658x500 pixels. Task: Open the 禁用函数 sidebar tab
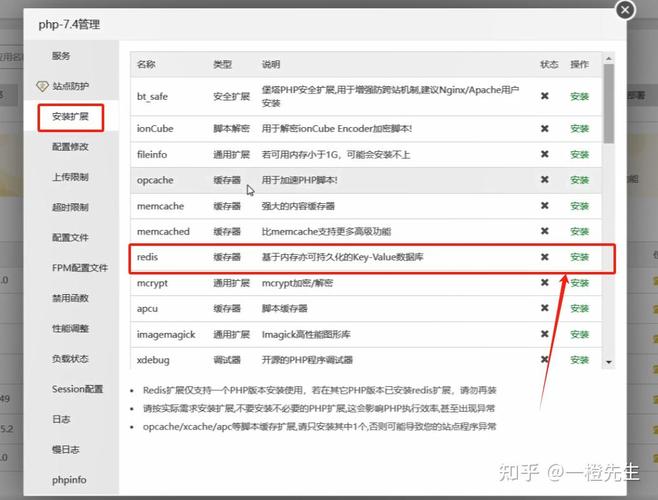point(70,298)
